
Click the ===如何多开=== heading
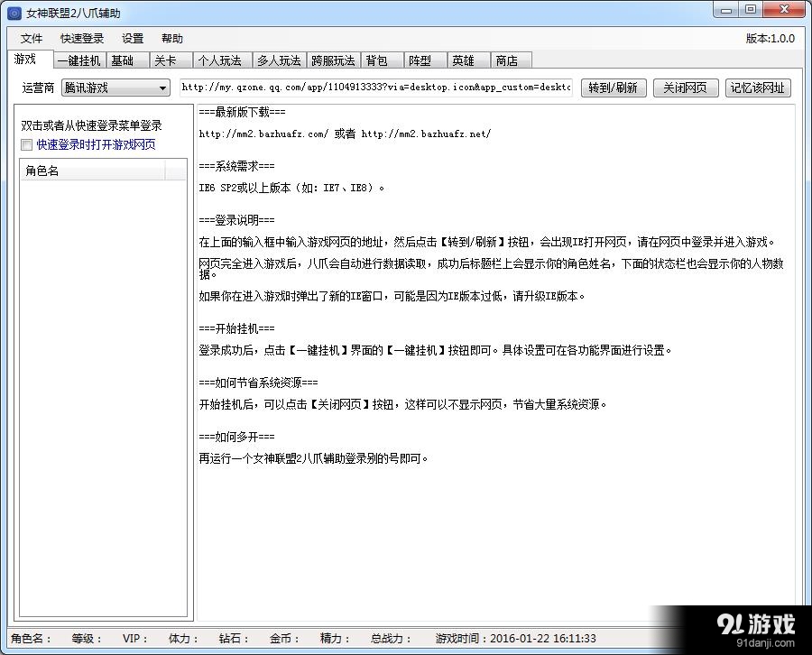pos(236,437)
